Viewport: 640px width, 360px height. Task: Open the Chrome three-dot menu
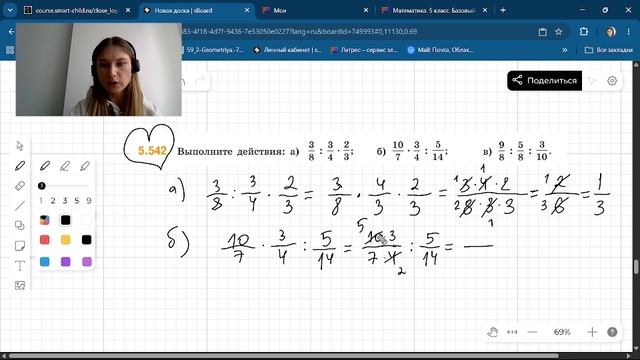(x=629, y=31)
